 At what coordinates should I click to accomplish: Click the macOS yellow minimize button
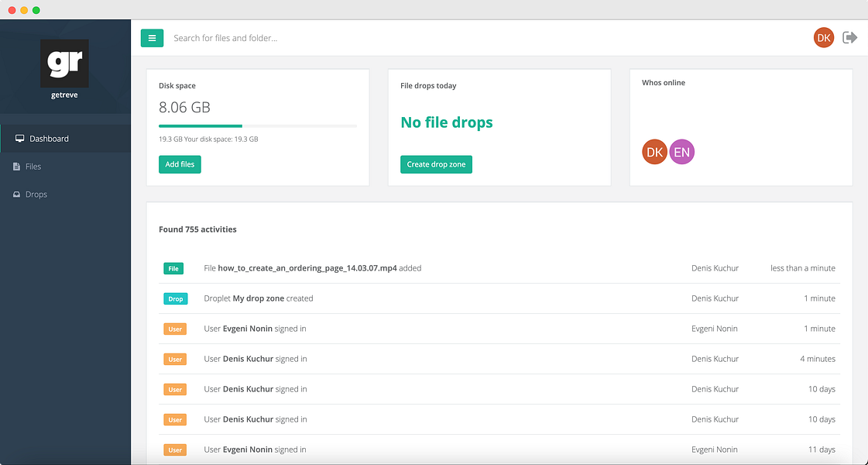(24, 10)
